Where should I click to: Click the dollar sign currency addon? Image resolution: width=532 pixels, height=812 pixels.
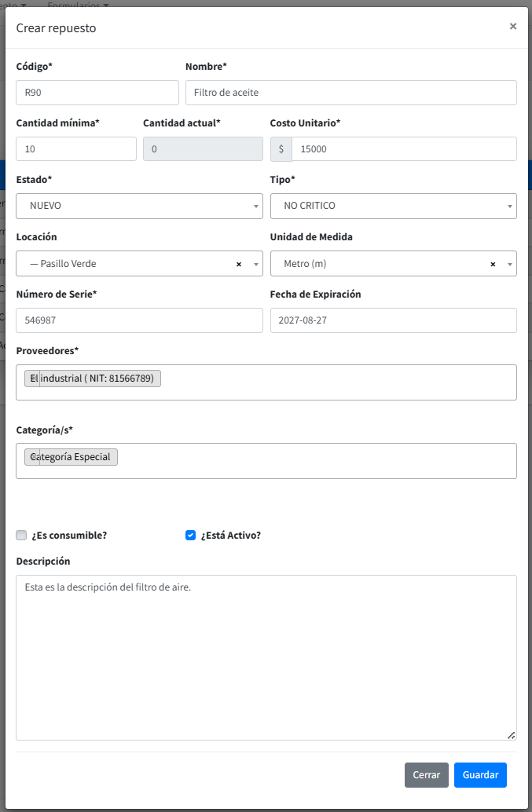click(281, 149)
